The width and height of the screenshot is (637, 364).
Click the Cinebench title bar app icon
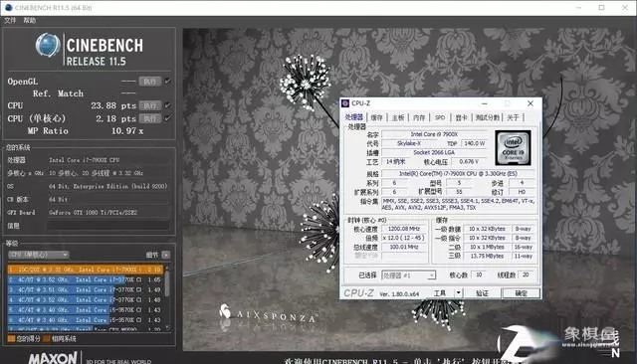tap(8, 7)
